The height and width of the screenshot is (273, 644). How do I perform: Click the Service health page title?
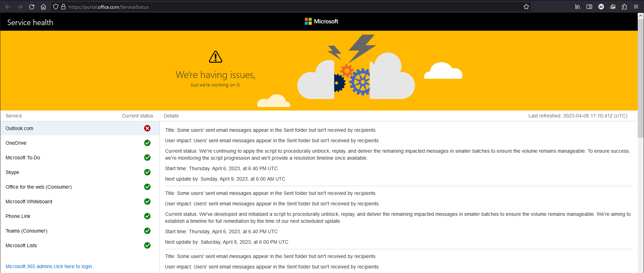(30, 22)
